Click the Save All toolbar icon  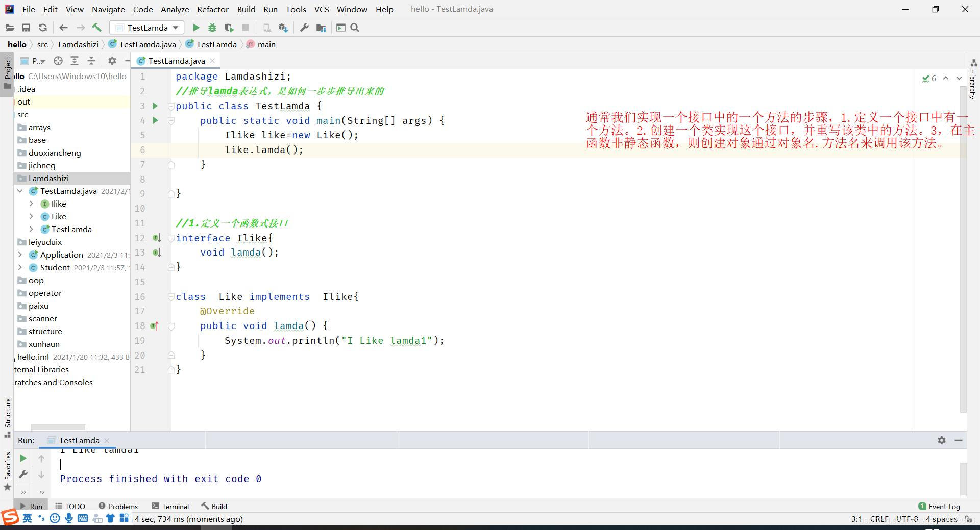click(x=26, y=28)
